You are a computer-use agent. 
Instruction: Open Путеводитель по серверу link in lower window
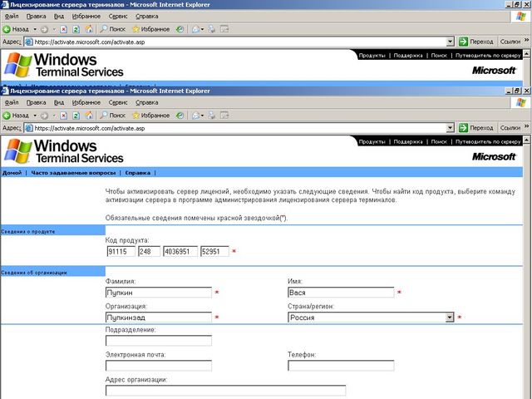point(488,142)
